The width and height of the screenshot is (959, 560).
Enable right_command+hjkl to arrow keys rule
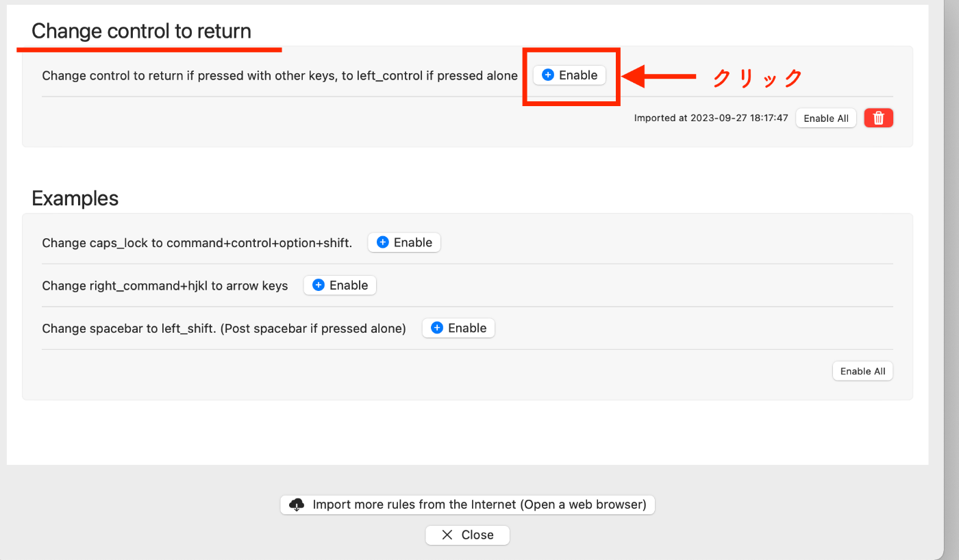coord(340,285)
